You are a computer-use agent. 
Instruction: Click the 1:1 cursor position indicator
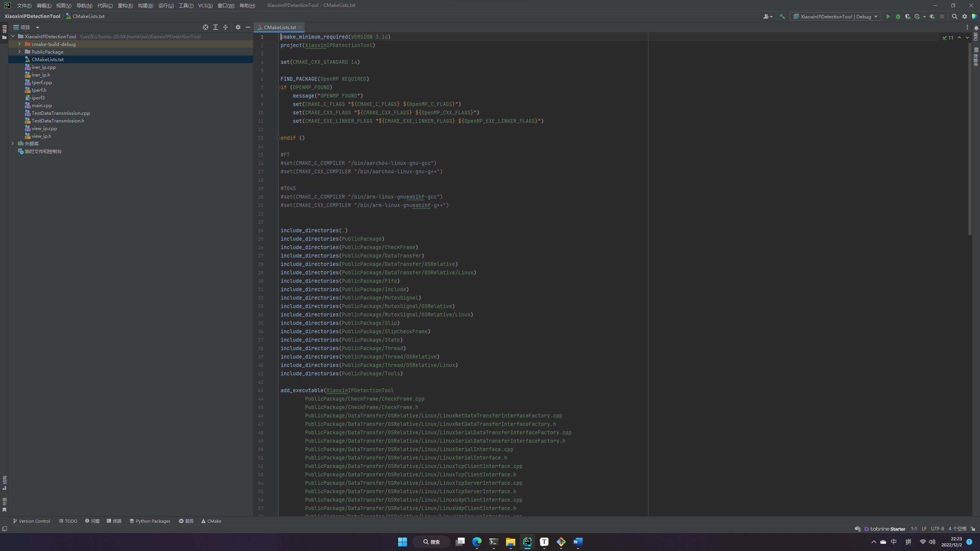pos(914,529)
